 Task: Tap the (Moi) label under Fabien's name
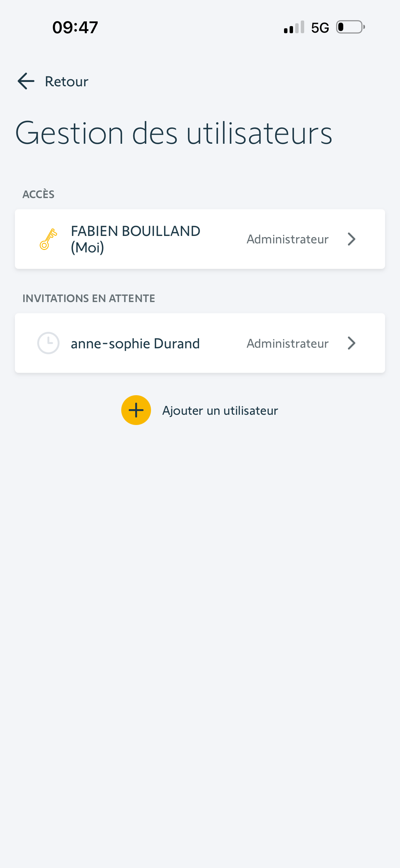(87, 248)
